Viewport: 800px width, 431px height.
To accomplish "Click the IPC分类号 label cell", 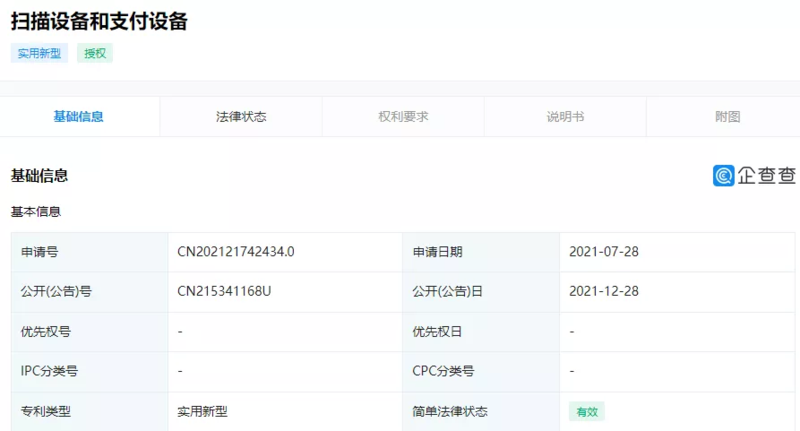I will pyautogui.click(x=90, y=371).
